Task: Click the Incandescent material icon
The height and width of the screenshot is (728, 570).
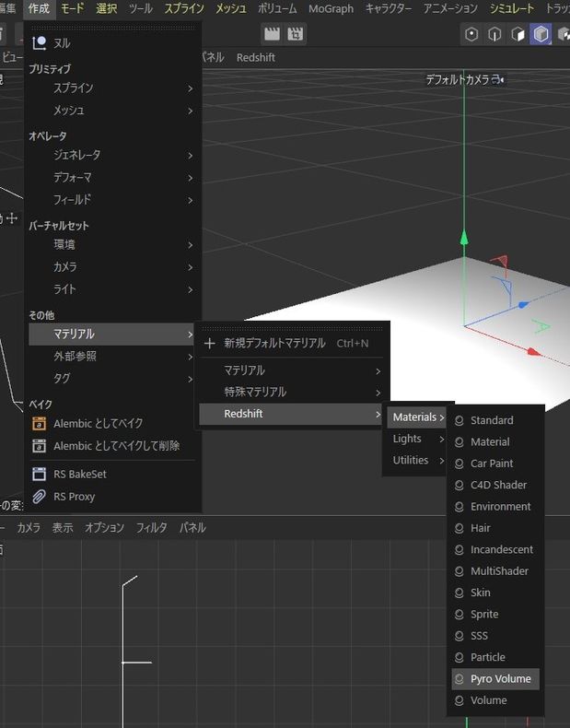Action: point(459,550)
